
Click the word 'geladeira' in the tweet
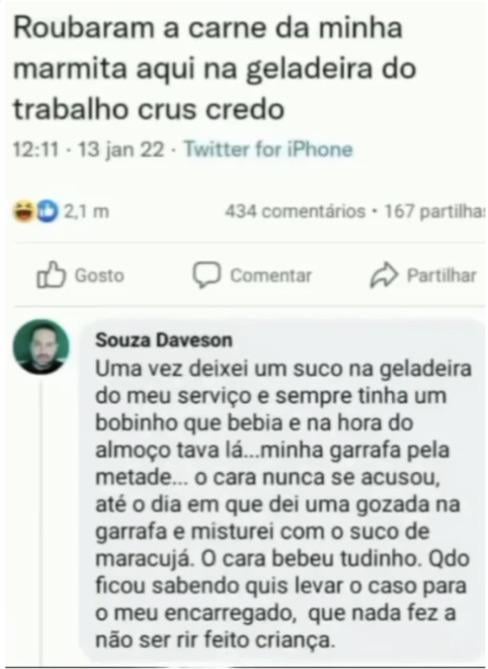coord(309,70)
